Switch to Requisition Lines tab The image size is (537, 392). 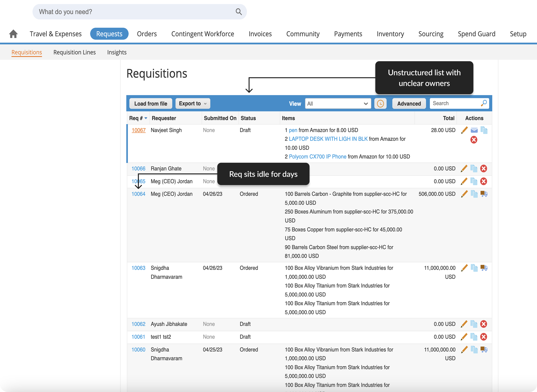75,52
